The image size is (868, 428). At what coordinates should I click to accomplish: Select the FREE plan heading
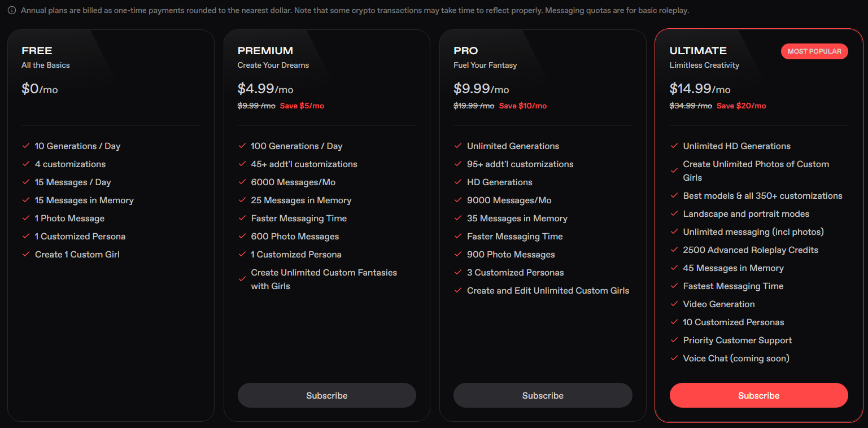[x=37, y=51]
